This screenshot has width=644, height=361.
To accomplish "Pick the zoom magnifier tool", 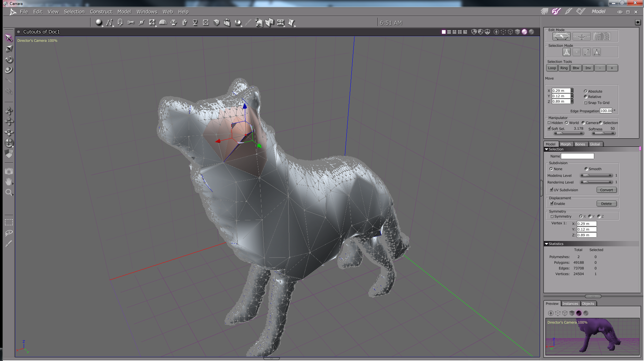I will coord(9,192).
